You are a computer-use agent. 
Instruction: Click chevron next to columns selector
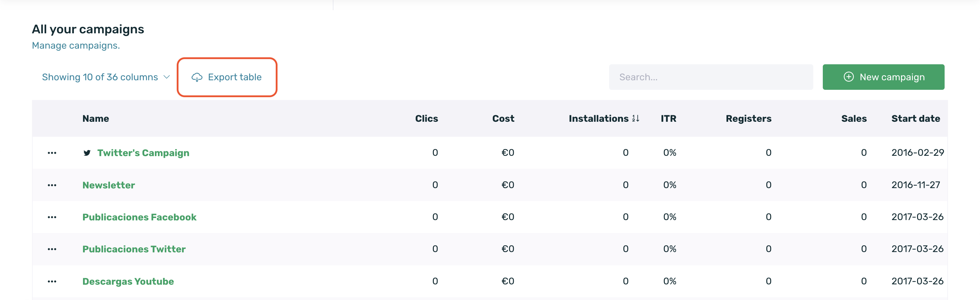pos(167,77)
